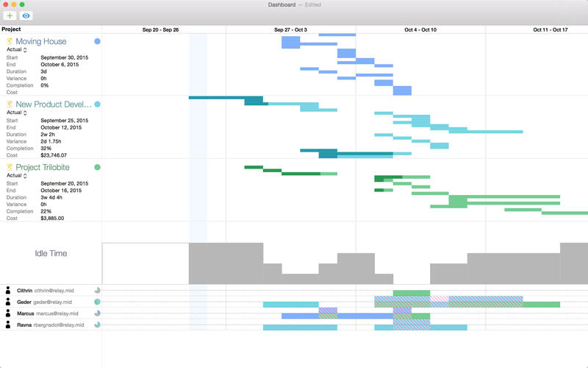Screen dimensions: 588x368
Task: Toggle the eye visibility button in toolbar
Action: click(26, 15)
